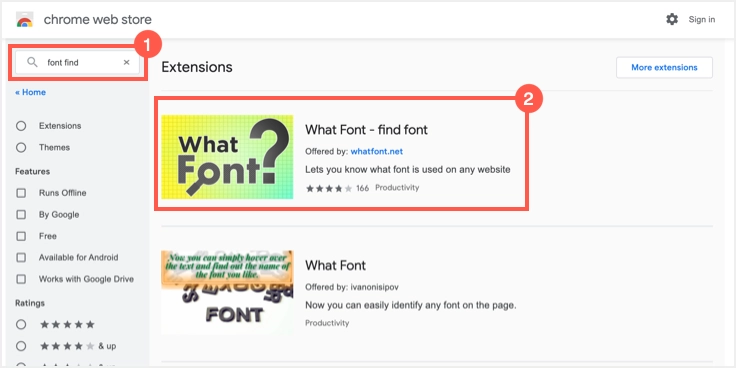
Task: Check Works with Google Drive
Action: click(x=21, y=279)
